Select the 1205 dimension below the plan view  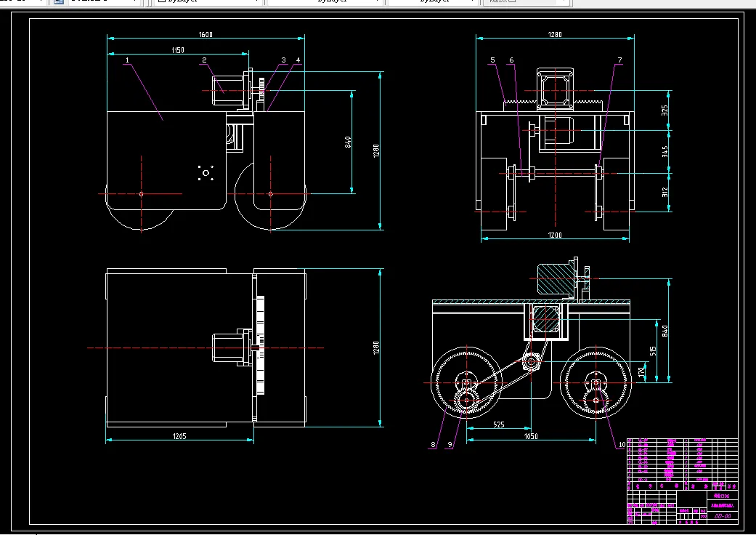[x=179, y=436]
